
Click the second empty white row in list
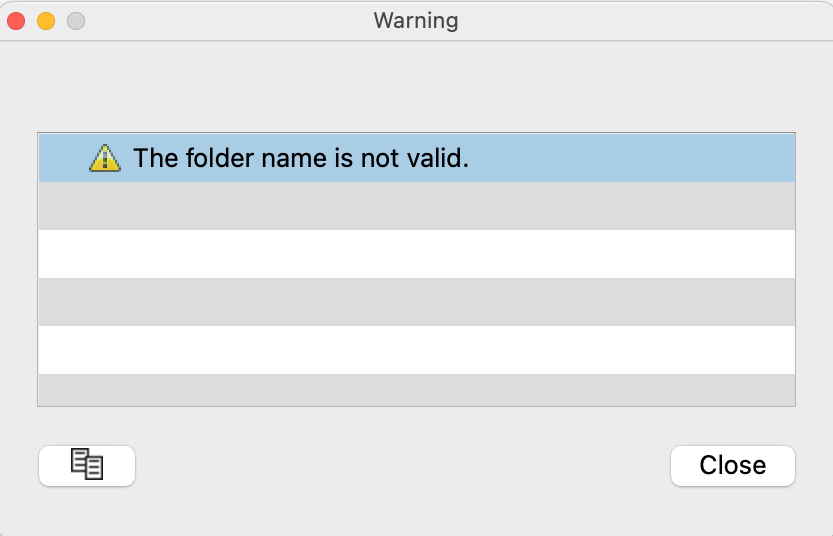(x=416, y=350)
